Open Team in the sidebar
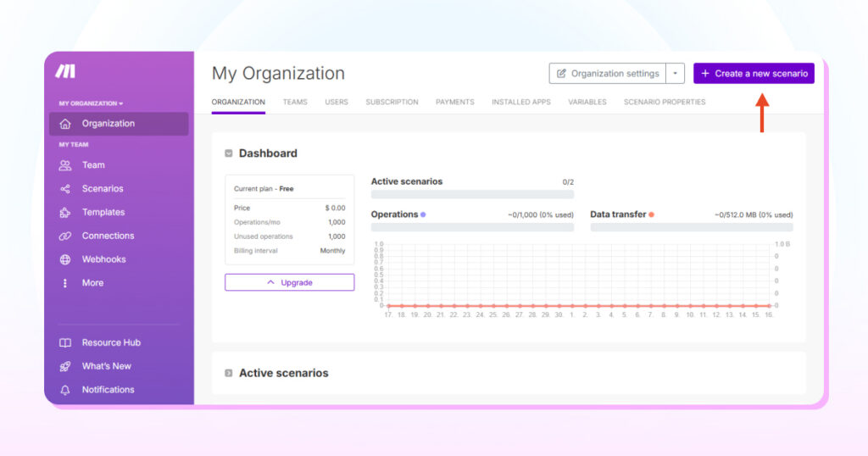The width and height of the screenshot is (868, 456). tap(93, 165)
